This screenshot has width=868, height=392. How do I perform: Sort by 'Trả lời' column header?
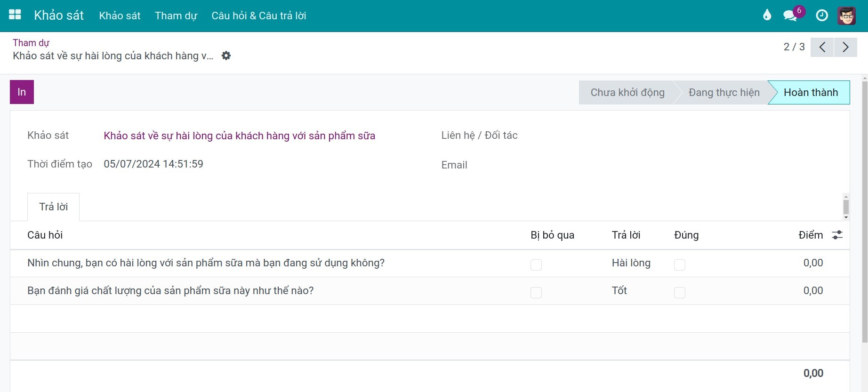[626, 235]
